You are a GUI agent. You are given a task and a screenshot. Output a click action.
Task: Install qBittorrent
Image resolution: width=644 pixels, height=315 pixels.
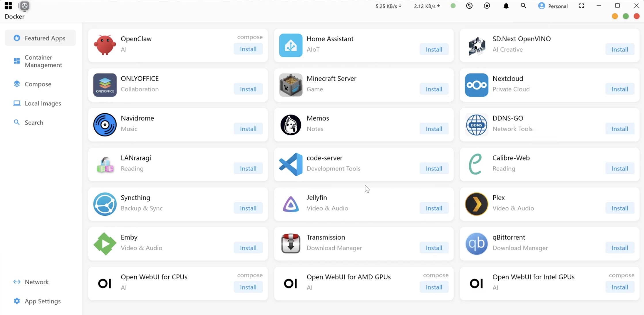pos(620,248)
